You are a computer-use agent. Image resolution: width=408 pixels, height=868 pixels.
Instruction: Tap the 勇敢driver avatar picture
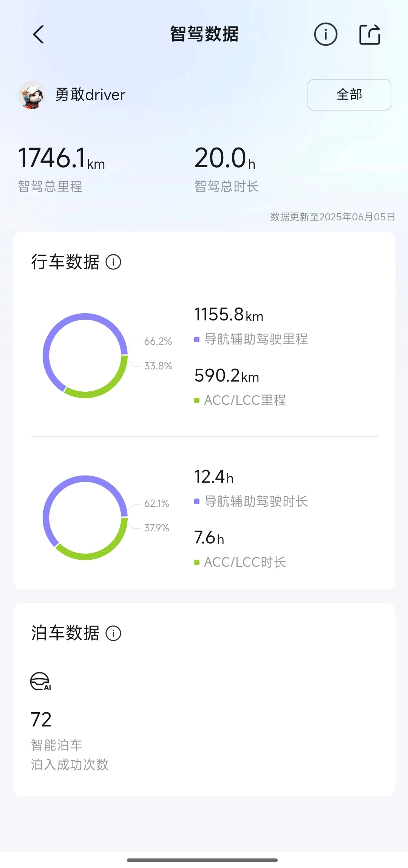click(32, 95)
